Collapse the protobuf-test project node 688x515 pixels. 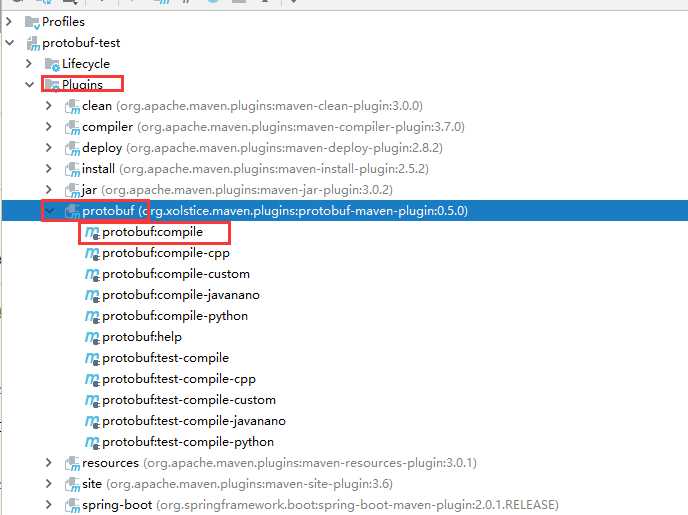(x=10, y=43)
